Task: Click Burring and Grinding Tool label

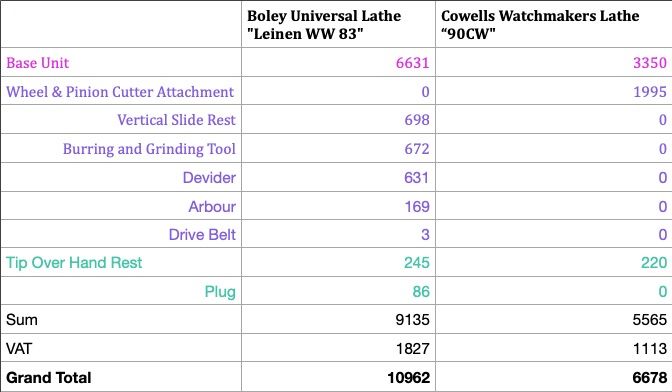Action: pyautogui.click(x=149, y=149)
